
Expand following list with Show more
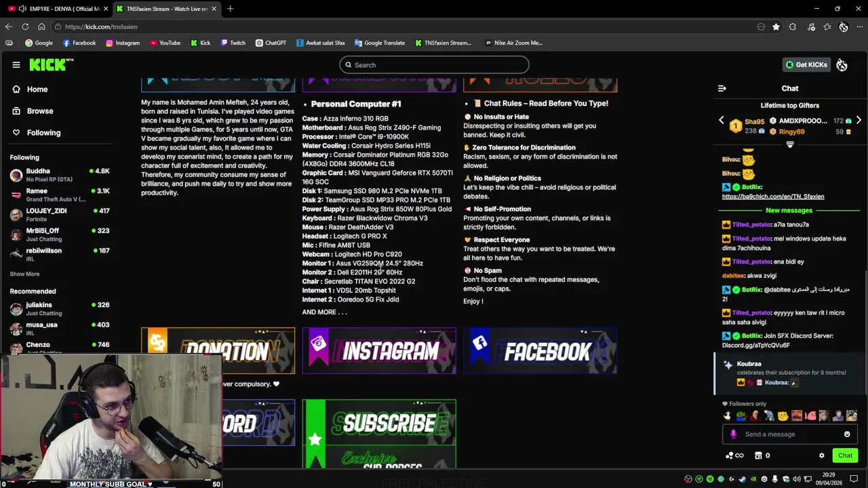tap(24, 274)
